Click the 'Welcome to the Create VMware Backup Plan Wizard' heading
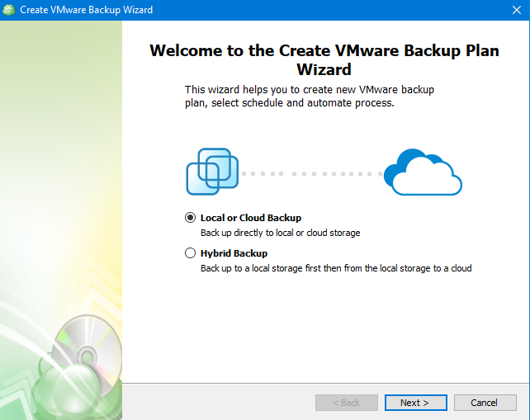 (324, 59)
